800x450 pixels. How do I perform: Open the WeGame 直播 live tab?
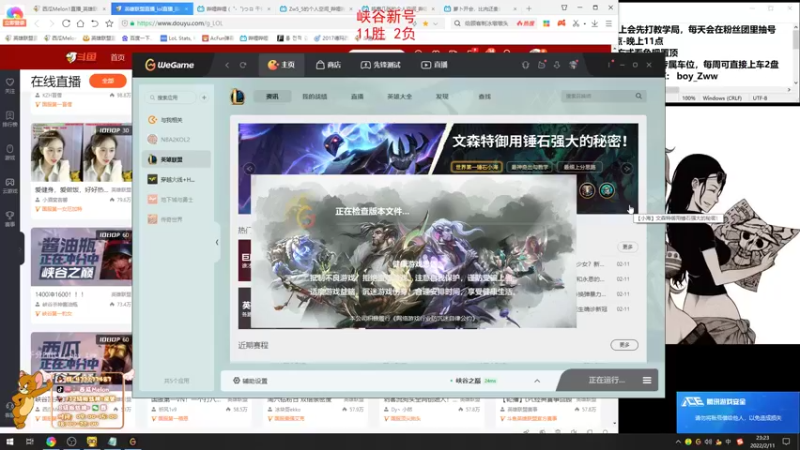[x=434, y=65]
